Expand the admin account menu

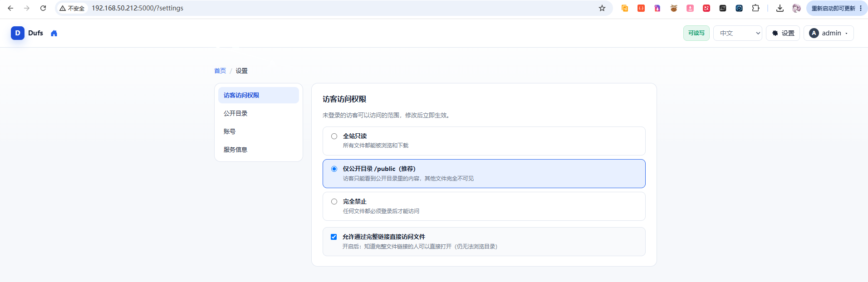tap(829, 33)
